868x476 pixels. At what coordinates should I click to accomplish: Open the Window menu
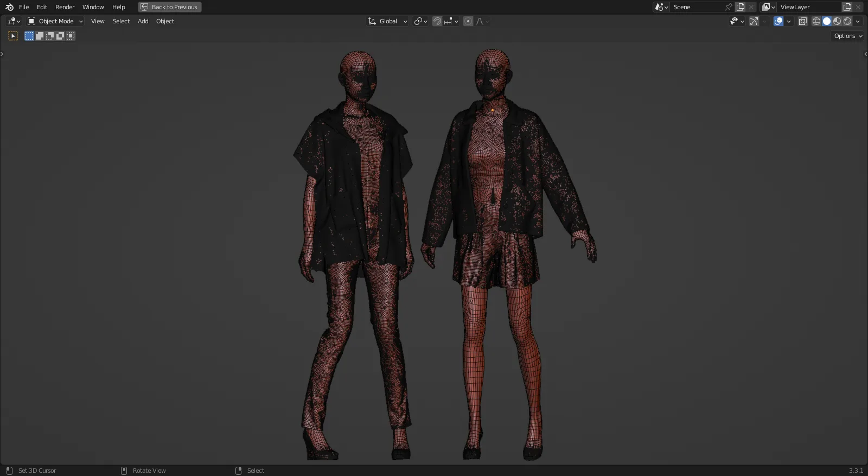(93, 7)
